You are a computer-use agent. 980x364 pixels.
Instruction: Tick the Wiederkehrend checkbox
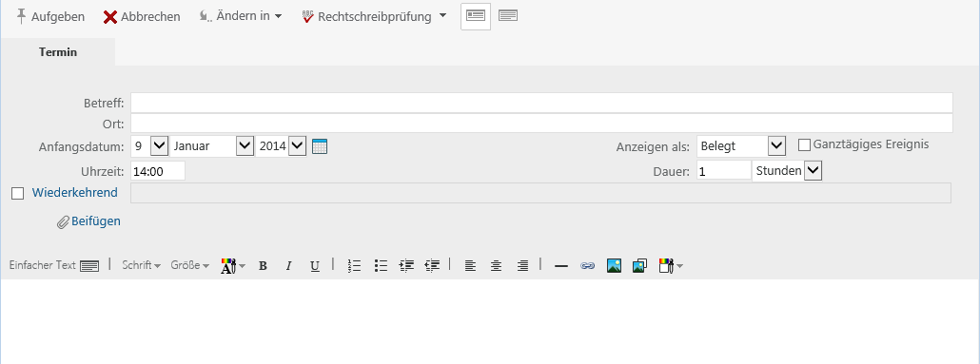point(17,194)
